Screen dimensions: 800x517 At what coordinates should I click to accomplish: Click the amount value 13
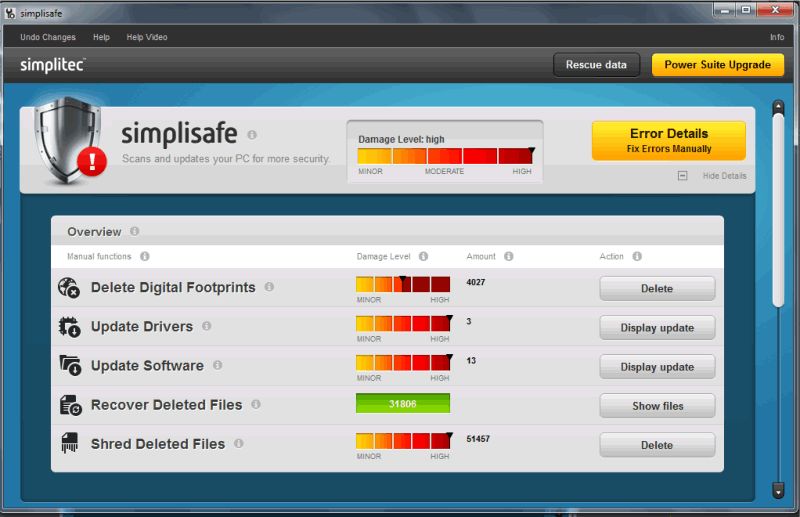(471, 361)
